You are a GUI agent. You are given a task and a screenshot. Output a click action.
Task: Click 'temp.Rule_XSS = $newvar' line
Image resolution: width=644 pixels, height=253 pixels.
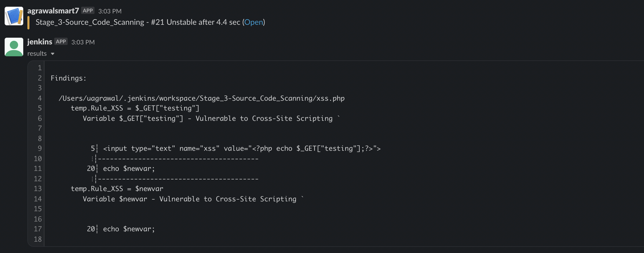(x=117, y=189)
